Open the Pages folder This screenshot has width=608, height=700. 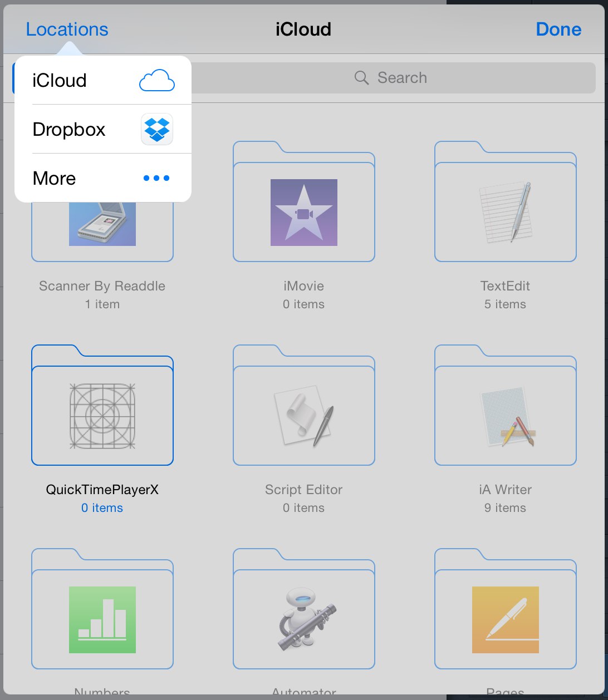click(506, 609)
